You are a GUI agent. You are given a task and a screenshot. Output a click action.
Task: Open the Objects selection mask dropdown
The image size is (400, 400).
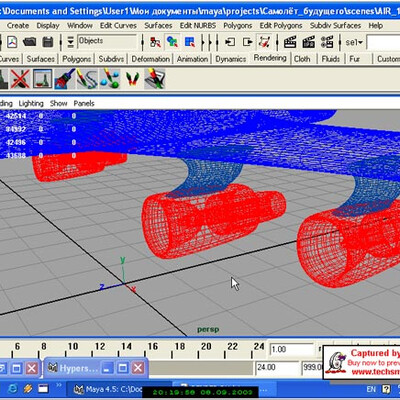(107, 42)
